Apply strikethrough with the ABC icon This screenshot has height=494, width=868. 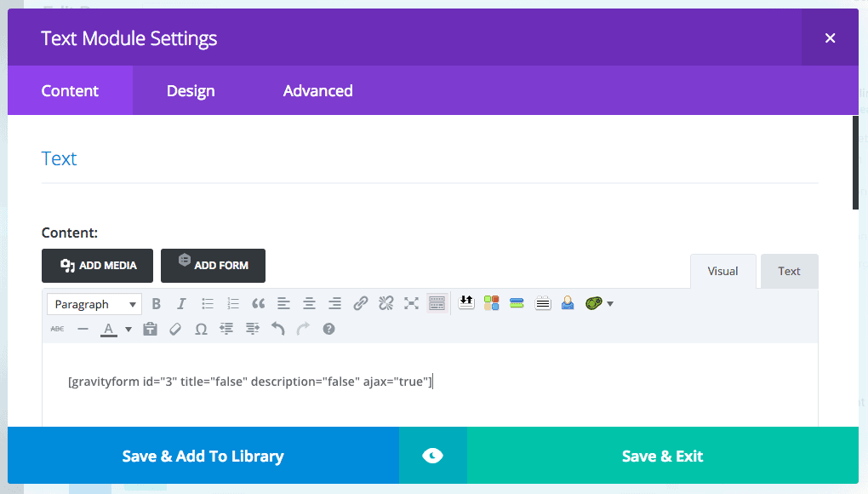(x=57, y=329)
